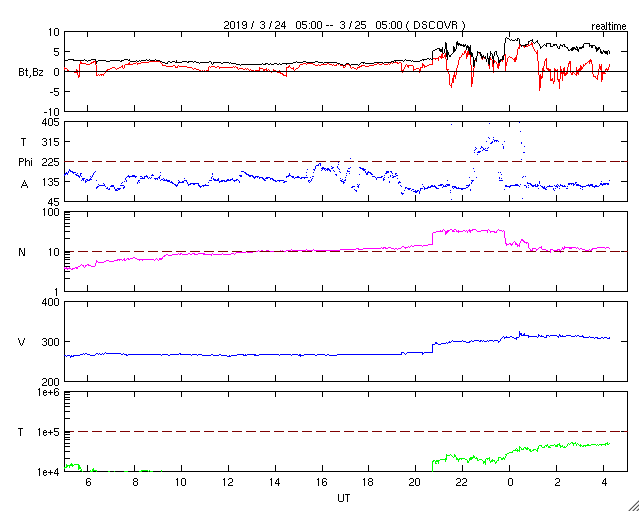This screenshot has width=640, height=512.
Task: Click the "V" velocity panel label
Action: [x=22, y=342]
